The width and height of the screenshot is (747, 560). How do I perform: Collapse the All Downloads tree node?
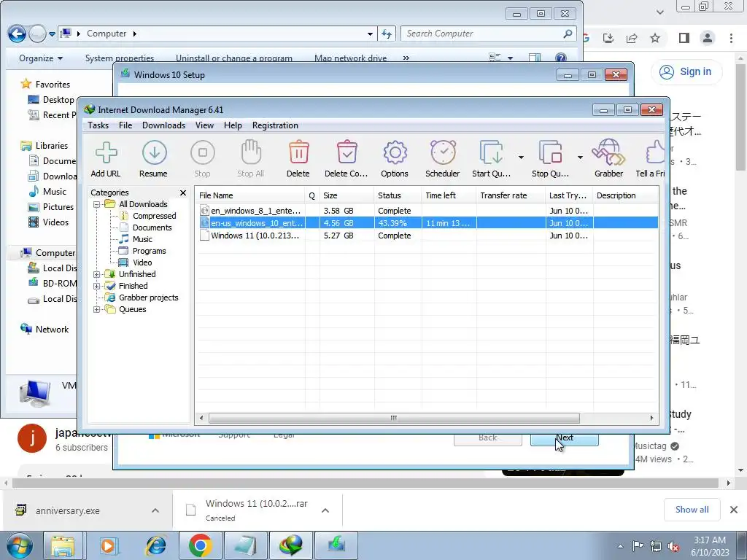coord(97,204)
